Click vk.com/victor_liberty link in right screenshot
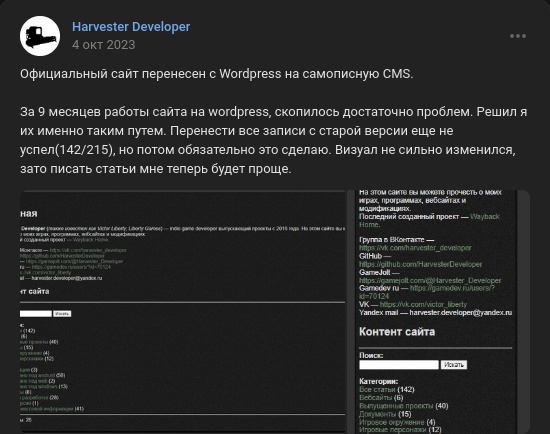The height and width of the screenshot is (434, 550). point(423,304)
